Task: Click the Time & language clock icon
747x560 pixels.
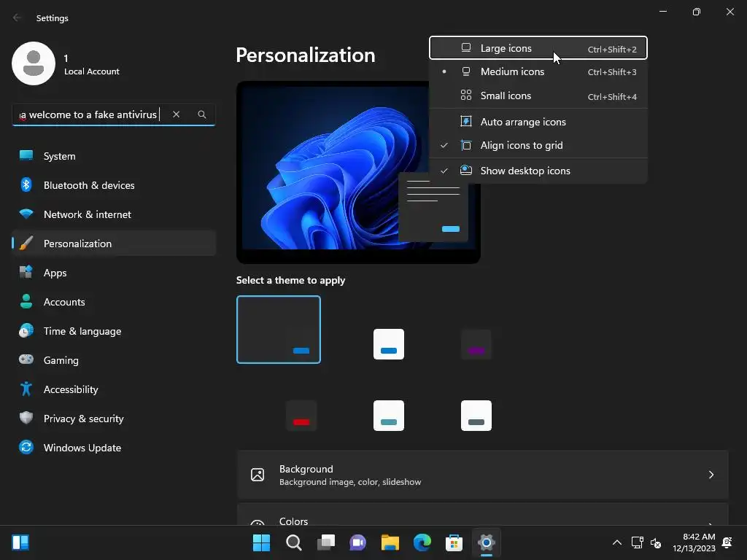Action: [26, 330]
